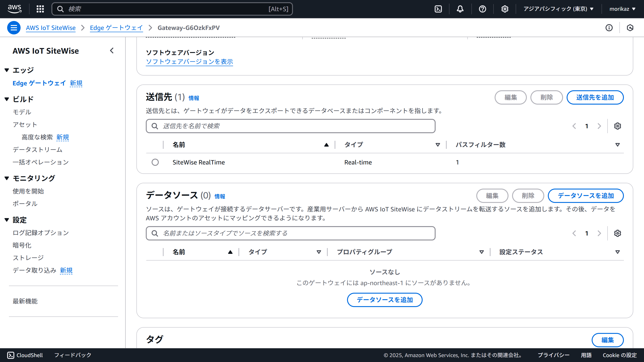This screenshot has width=644, height=362.
Task: Open Edge ゲートウェイ in sidebar
Action: coord(39,83)
